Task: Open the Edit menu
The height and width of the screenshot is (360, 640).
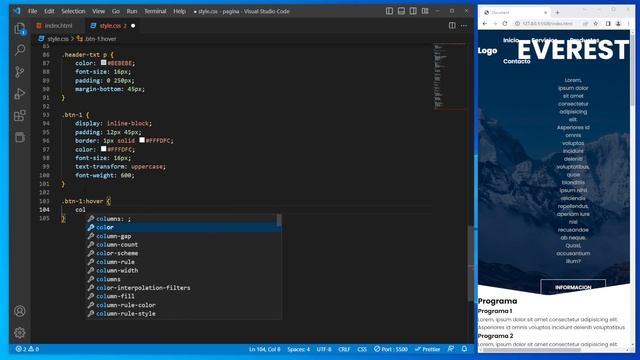Action: 49,11
